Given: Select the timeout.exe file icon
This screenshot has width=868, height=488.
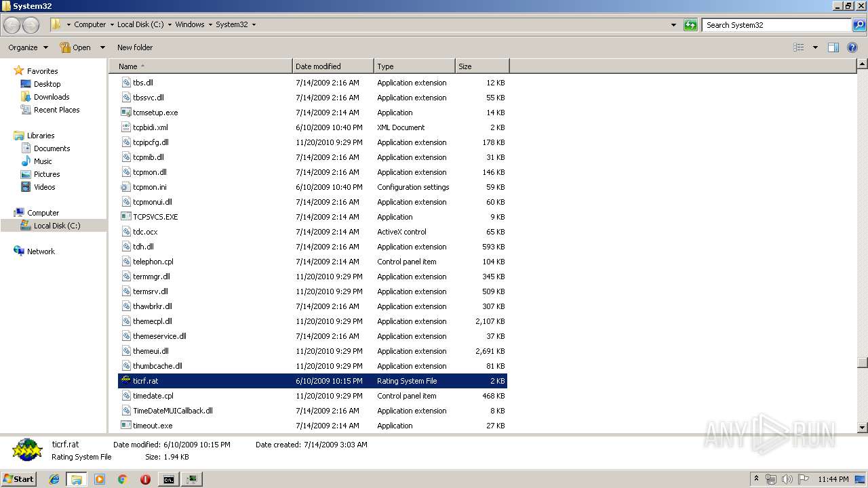Looking at the screenshot, I should (x=125, y=426).
